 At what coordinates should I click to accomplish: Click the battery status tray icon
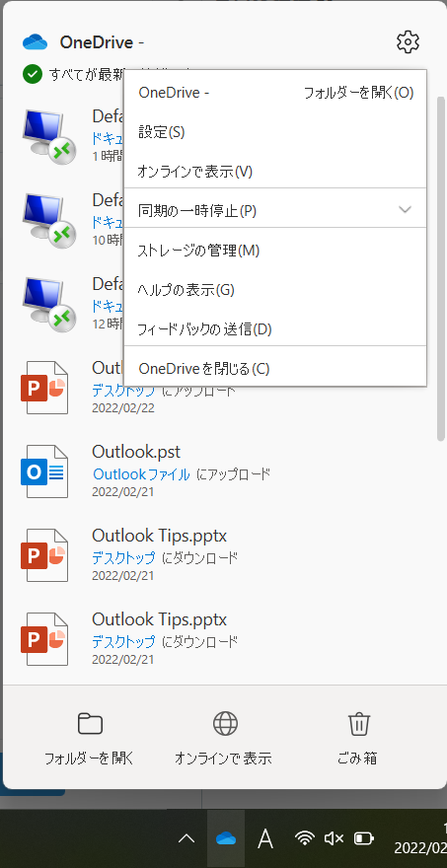pyautogui.click(x=364, y=838)
